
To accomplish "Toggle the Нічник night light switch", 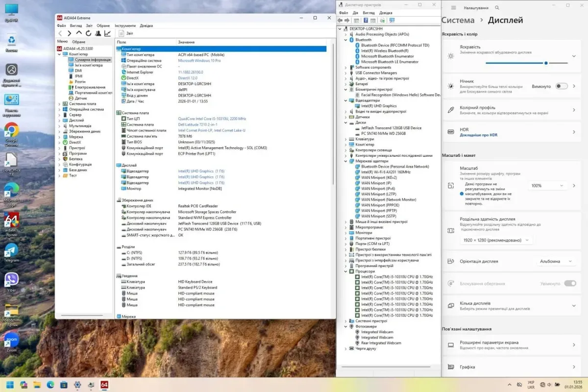I will pos(562,86).
